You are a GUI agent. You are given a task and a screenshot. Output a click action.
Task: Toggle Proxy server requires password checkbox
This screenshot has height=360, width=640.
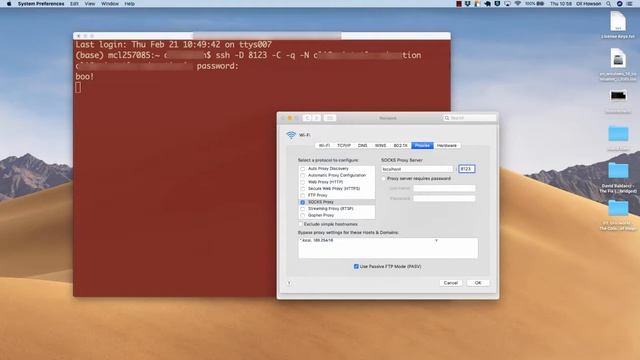tap(384, 178)
